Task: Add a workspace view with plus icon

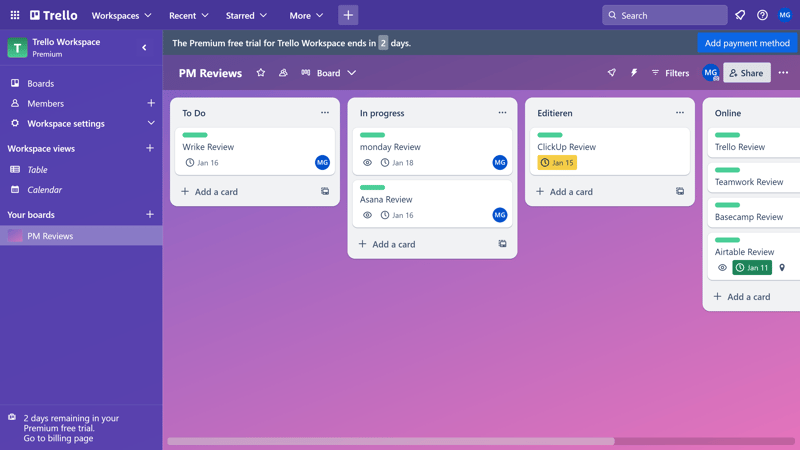Action: pos(150,148)
